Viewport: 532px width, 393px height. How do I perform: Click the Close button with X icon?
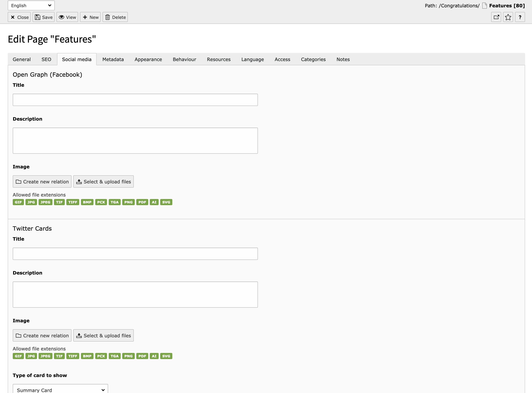click(x=19, y=17)
